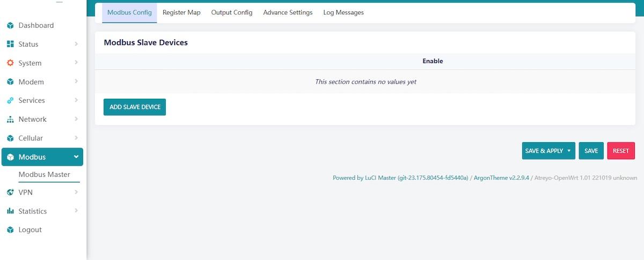Collapse the Modbus menu chevron
The width and height of the screenshot is (644, 260).
[x=76, y=157]
